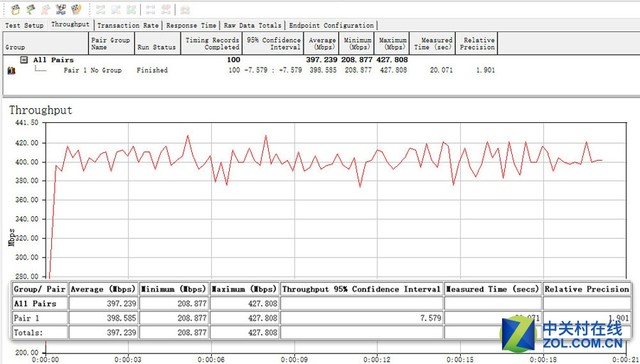640x364 pixels.
Task: Click the Average (Mbps) column header
Action: tap(321, 43)
